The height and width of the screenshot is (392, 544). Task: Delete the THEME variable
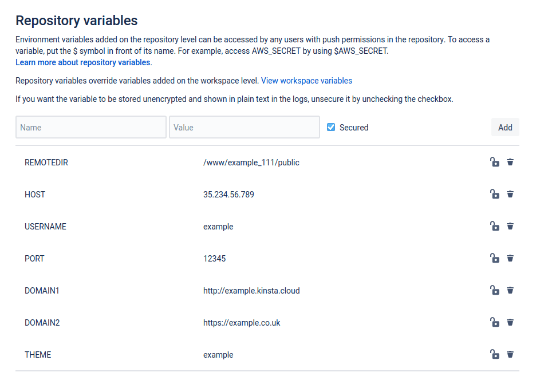point(510,354)
